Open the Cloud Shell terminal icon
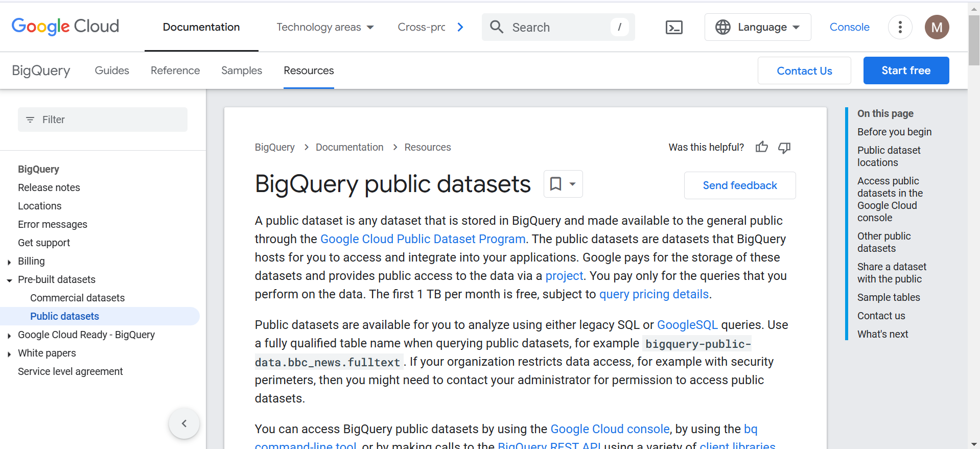This screenshot has height=449, width=980. (x=674, y=27)
